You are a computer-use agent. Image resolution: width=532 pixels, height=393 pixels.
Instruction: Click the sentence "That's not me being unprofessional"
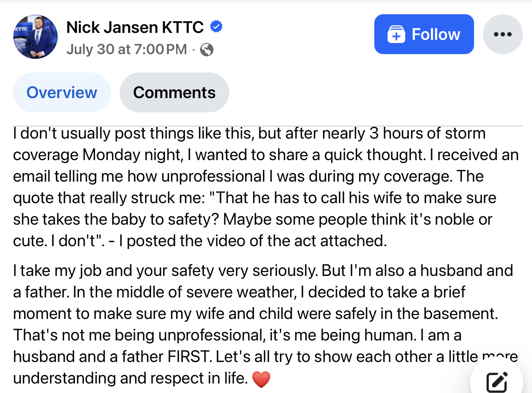pos(139,335)
